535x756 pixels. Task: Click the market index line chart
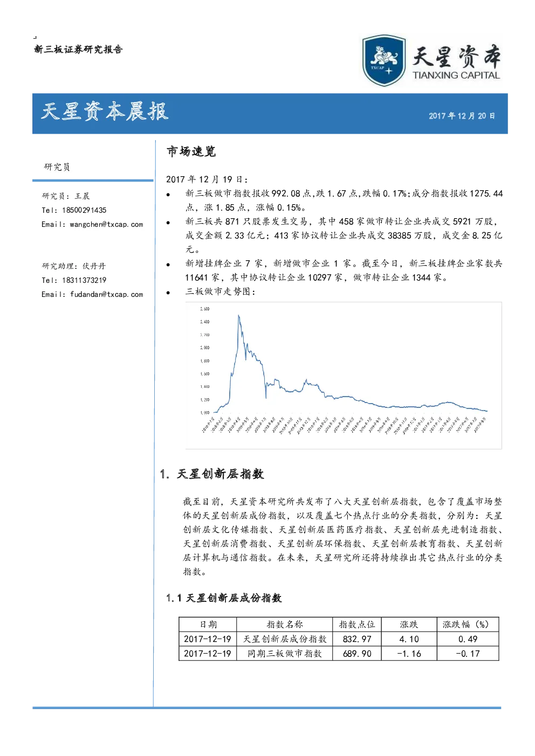344,375
